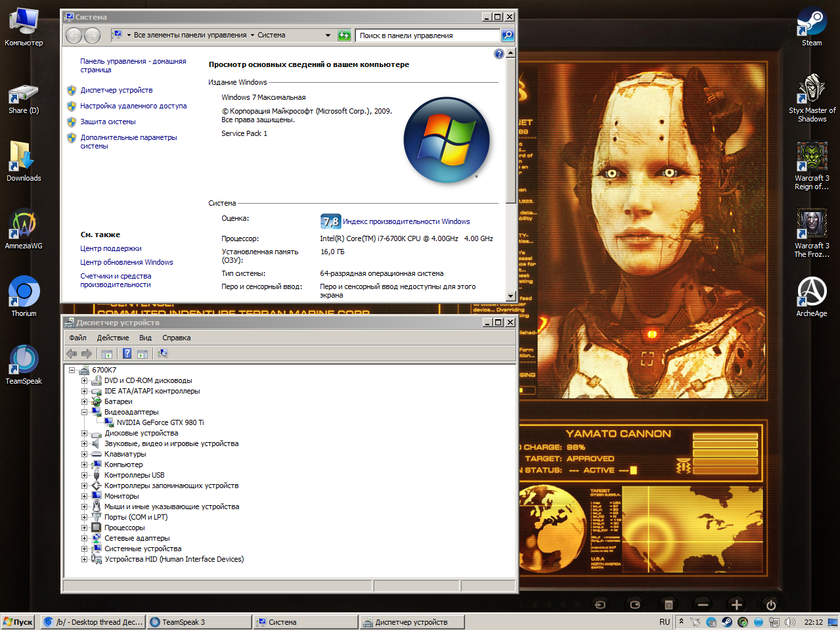Open the Вид menu
The width and height of the screenshot is (840, 630).
point(145,338)
